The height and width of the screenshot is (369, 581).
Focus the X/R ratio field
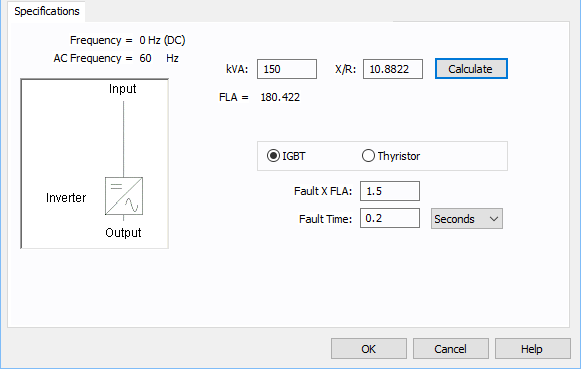[393, 69]
